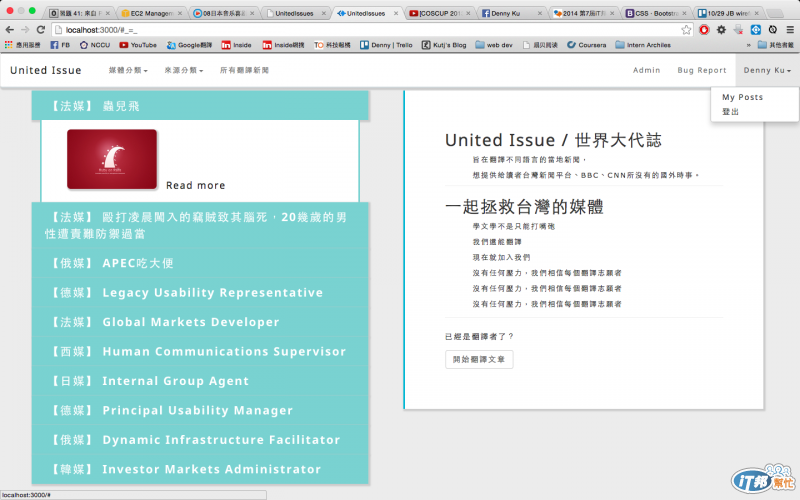Show hidden bookmarks via the double chevron
This screenshot has height=500, width=800.
click(748, 45)
